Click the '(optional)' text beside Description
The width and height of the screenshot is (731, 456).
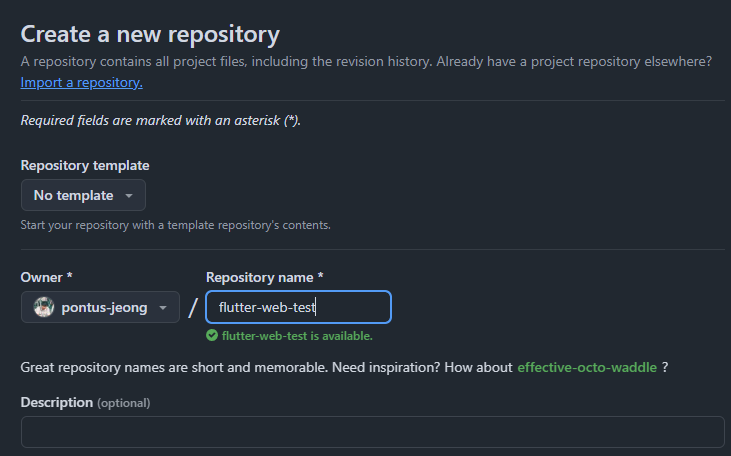click(124, 403)
